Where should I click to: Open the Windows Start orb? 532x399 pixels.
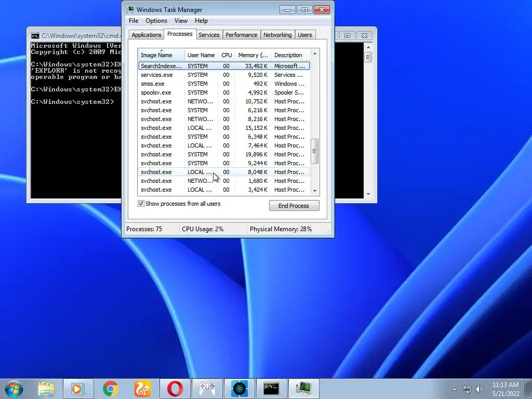14,389
